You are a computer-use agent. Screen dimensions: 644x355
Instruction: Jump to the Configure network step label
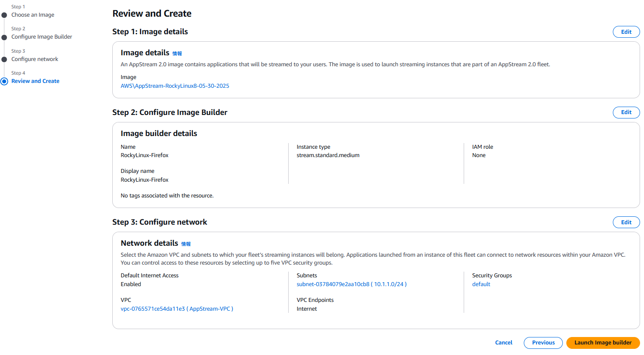pyautogui.click(x=35, y=59)
